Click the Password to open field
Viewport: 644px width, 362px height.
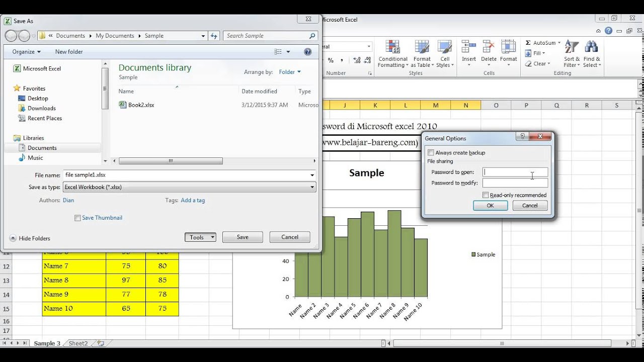point(515,172)
